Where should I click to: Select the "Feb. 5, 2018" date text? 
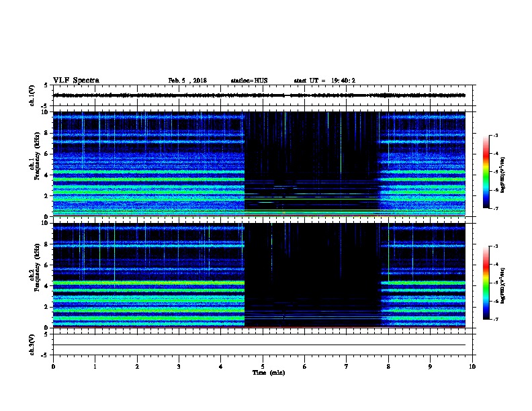pyautogui.click(x=187, y=81)
